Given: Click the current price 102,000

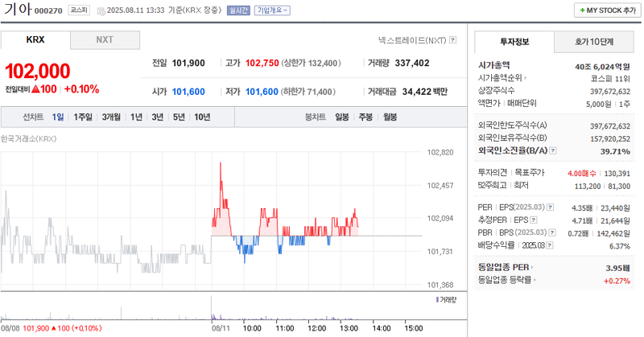Looking at the screenshot, I should (38, 71).
